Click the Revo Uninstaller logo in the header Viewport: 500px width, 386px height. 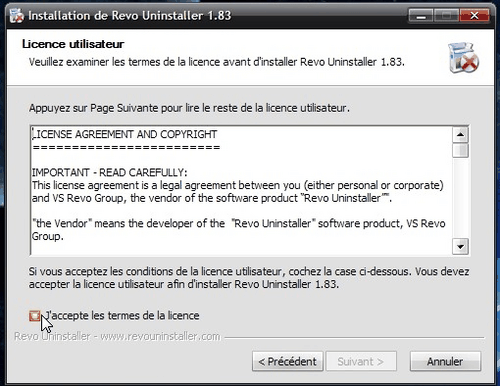[463, 58]
